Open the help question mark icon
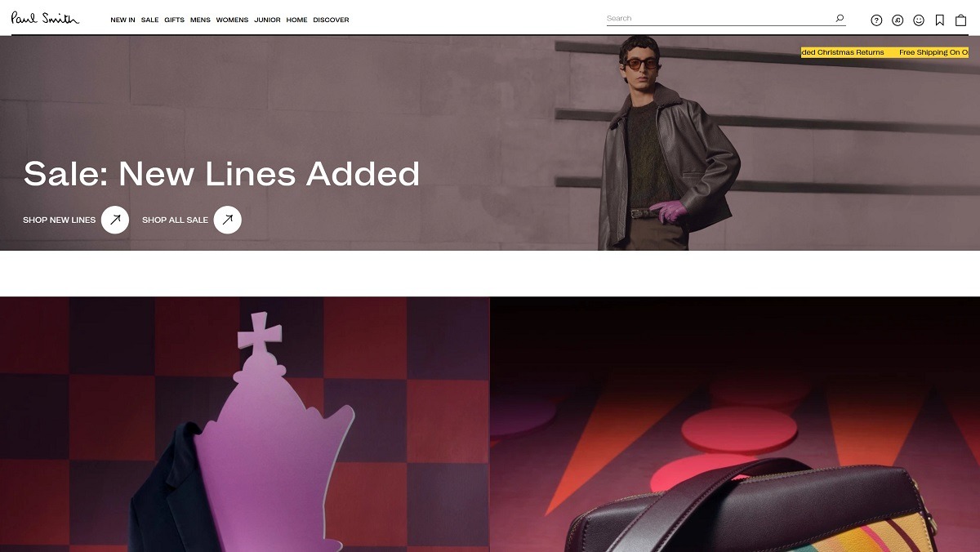 876,20
